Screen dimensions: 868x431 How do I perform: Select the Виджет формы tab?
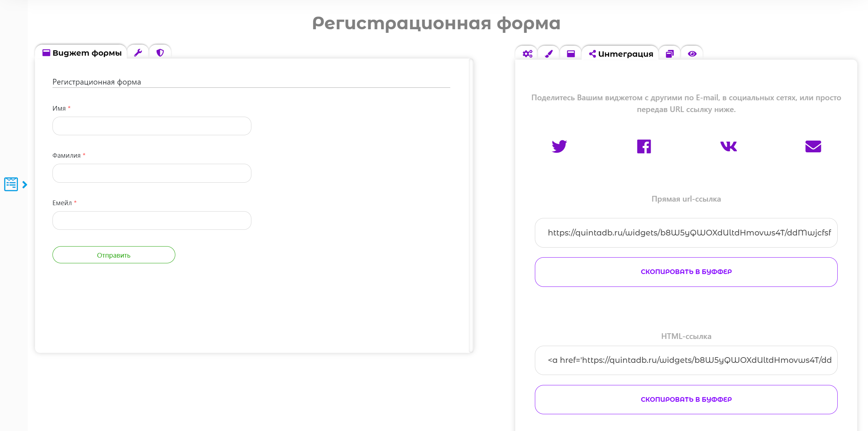click(x=82, y=53)
